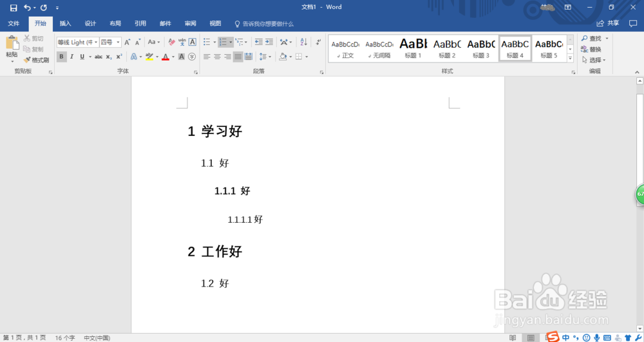This screenshot has width=644, height=342.
Task: Apply character shading gray A icon
Action: [x=181, y=57]
